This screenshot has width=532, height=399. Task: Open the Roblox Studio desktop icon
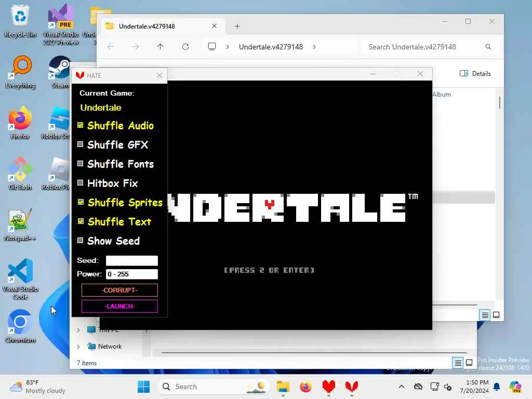56,123
